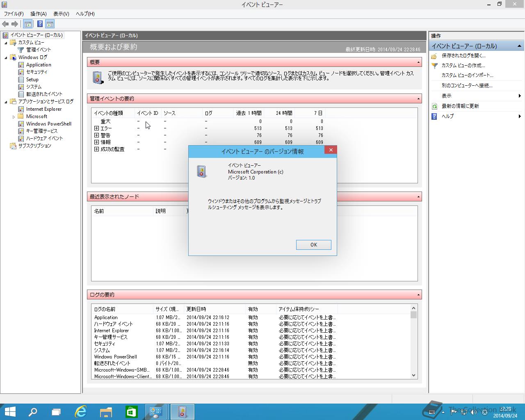
Task: Collapse アプリケーションとサービス ログ tree node
Action: (x=6, y=102)
